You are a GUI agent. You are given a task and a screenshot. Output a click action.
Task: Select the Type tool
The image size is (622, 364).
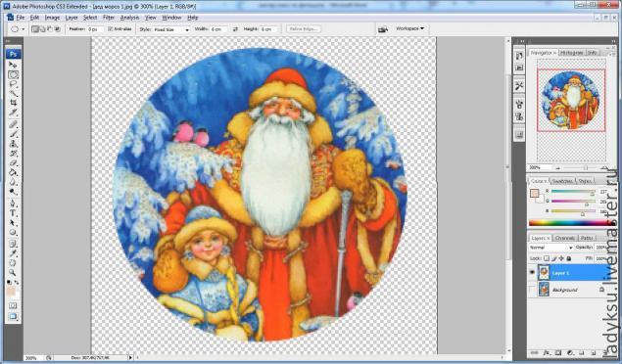tap(13, 213)
